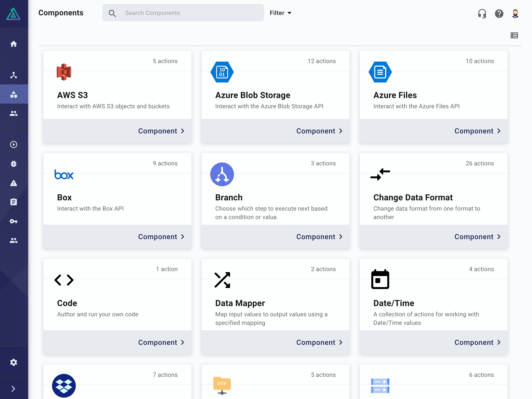This screenshot has height=399, width=532.
Task: Click the magnifier search icon
Action: point(112,13)
